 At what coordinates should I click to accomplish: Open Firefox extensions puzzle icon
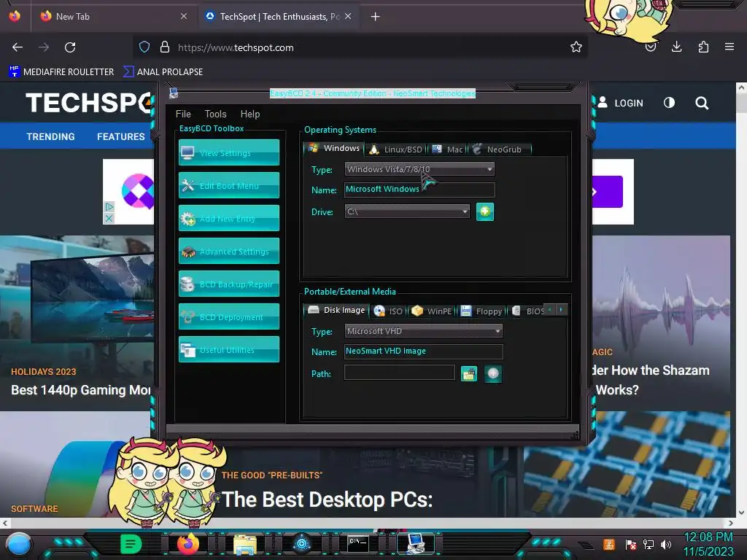pyautogui.click(x=703, y=47)
